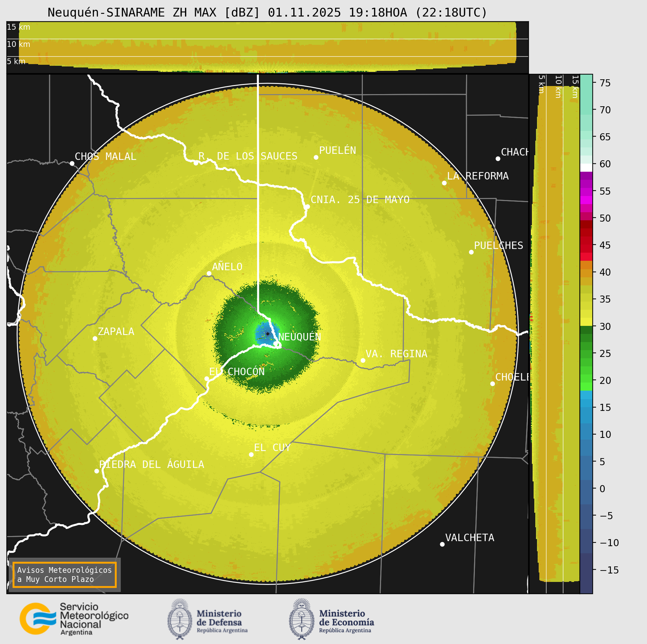The image size is (647, 644).
Task: Click the ZAPALA city label
Action: pyautogui.click(x=116, y=332)
